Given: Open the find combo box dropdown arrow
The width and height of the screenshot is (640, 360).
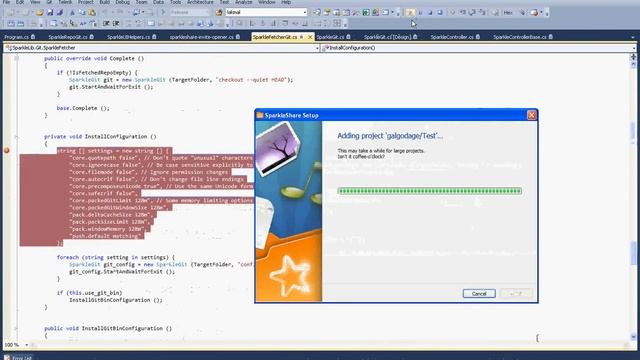Looking at the screenshot, I should [x=304, y=12].
